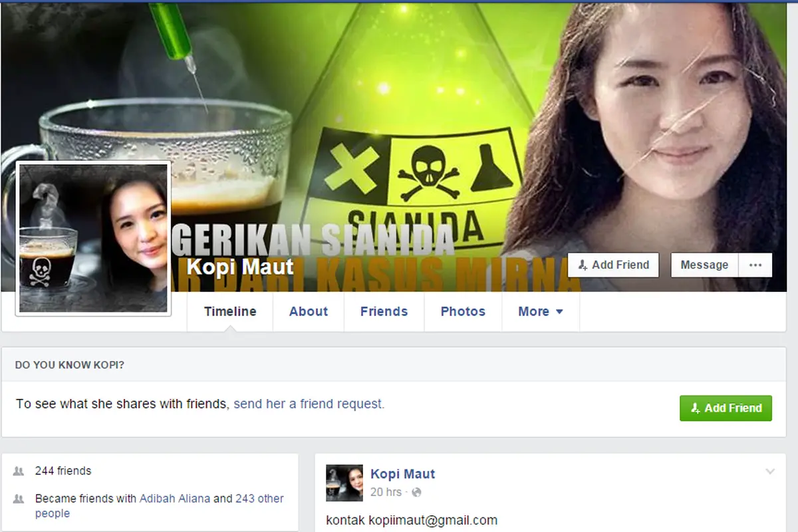Click Add Friend on the cover photo
Viewport: 798px width, 532px height.
coord(613,265)
